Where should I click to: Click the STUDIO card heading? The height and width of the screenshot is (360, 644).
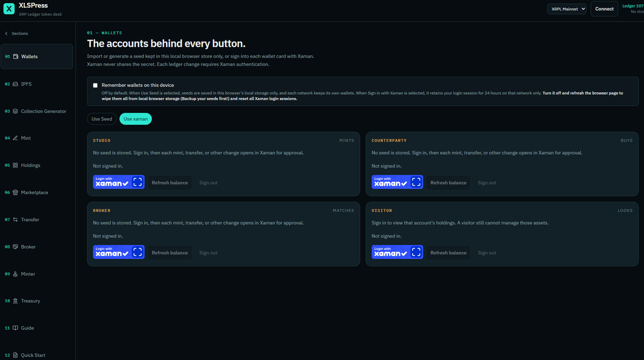click(x=102, y=141)
